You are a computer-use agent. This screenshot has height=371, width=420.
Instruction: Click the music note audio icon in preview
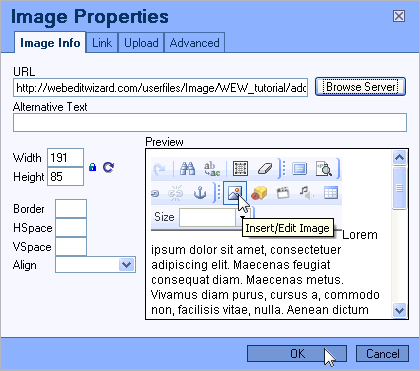[306, 193]
